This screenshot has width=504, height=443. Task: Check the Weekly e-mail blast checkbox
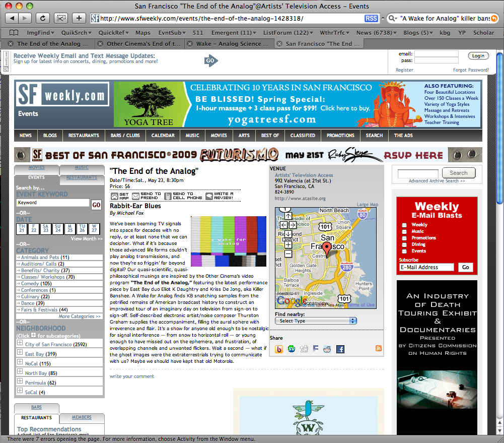coord(404,225)
